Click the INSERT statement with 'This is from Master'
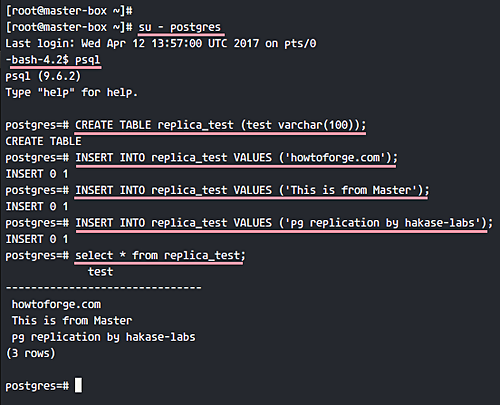 click(252, 190)
